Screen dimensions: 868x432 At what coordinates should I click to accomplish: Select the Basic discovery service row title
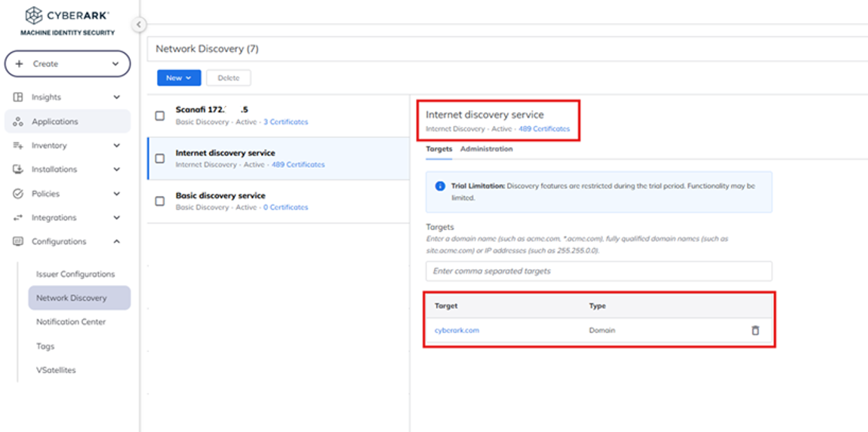(x=220, y=195)
